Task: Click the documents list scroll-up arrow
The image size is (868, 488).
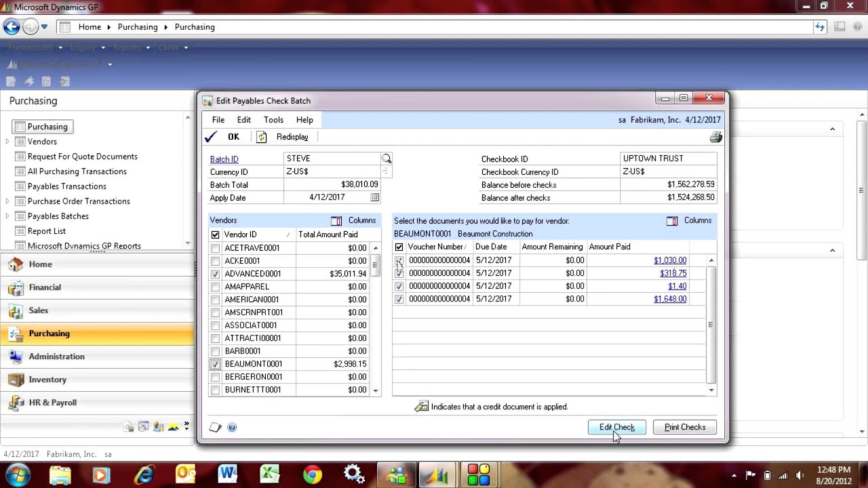Action: click(x=711, y=260)
